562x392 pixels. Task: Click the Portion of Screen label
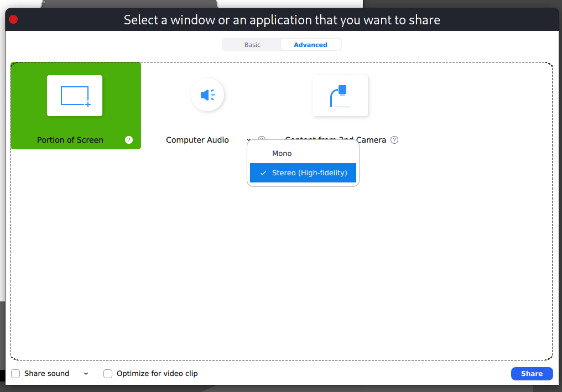(70, 140)
